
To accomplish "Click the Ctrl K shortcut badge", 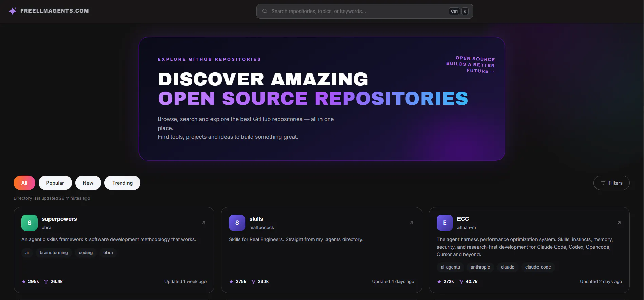I will pos(459,11).
